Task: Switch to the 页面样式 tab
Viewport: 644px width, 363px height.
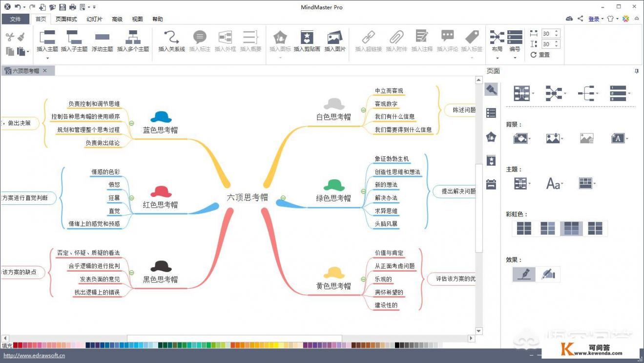Action: click(66, 19)
